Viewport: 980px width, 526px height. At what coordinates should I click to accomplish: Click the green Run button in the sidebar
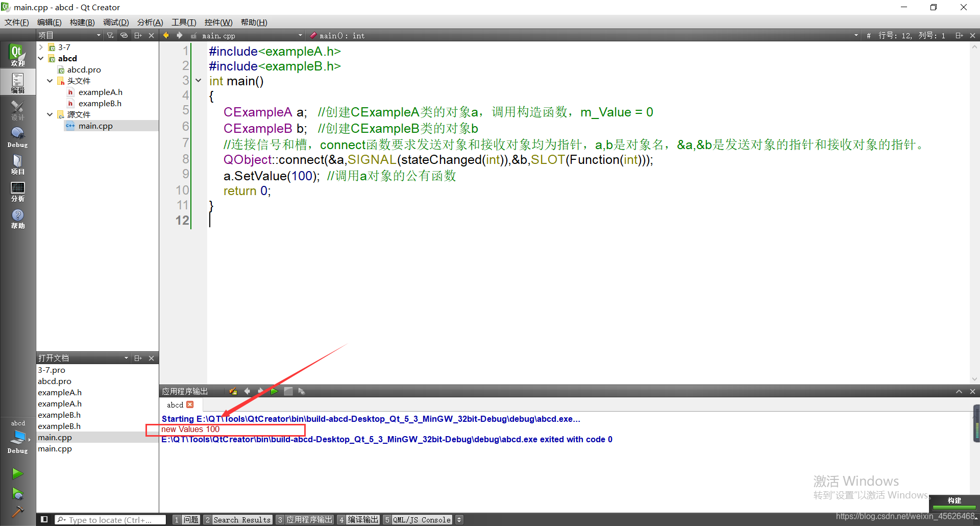tap(17, 473)
